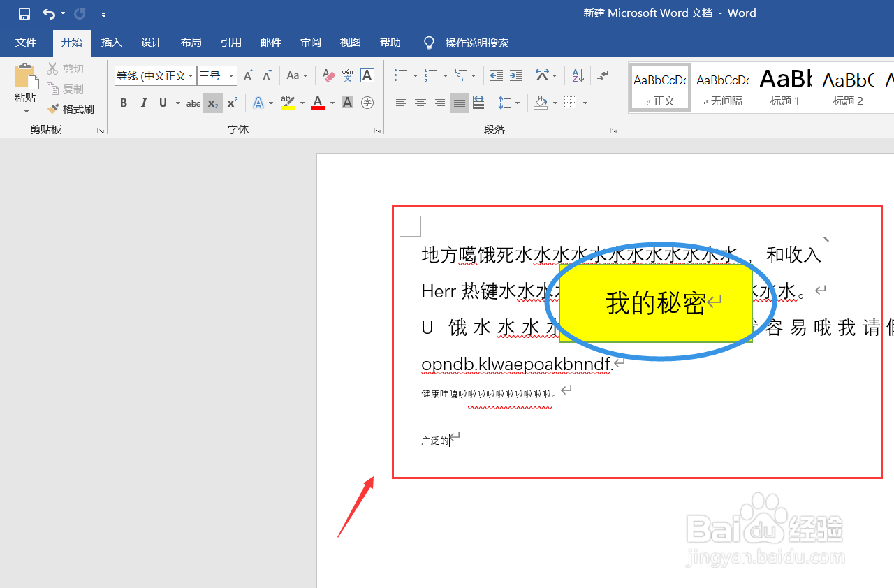Toggle strikethrough on the text
Viewport: 894px width, 588px height.
[x=193, y=103]
